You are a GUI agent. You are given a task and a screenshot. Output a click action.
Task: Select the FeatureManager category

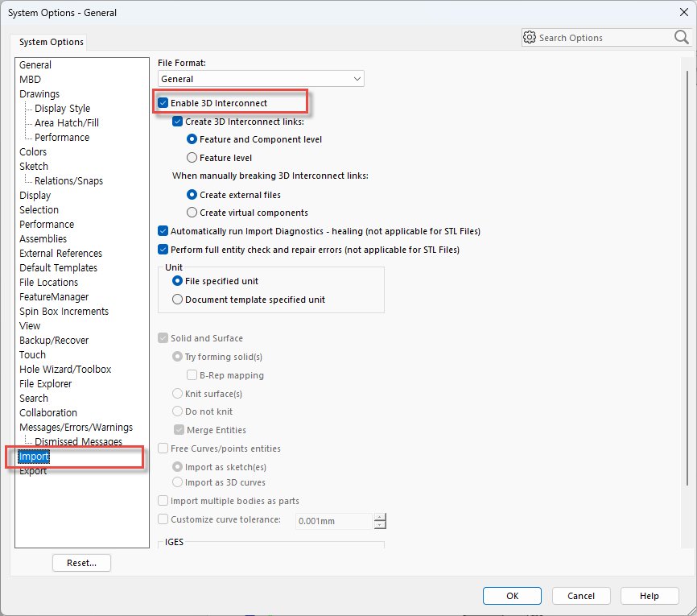click(x=54, y=296)
